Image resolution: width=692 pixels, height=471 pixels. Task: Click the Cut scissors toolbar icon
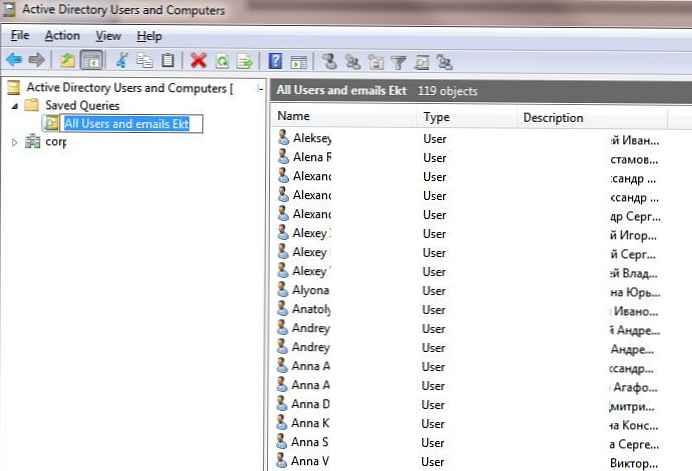122,61
